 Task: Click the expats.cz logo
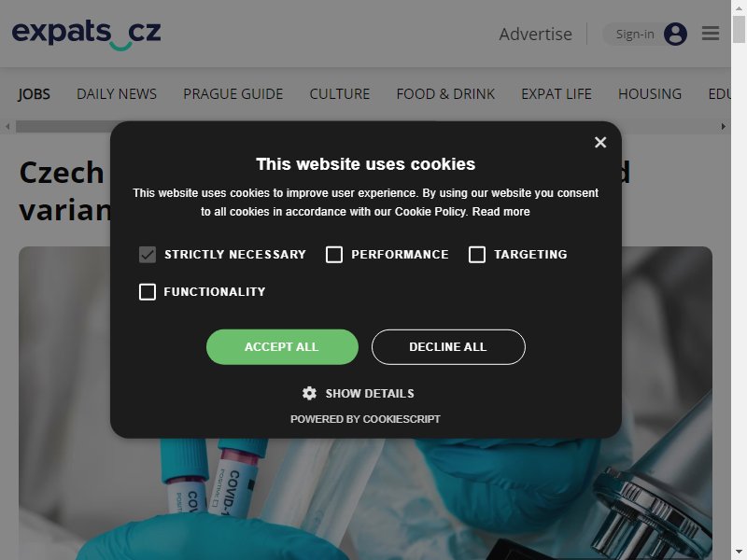coord(86,35)
